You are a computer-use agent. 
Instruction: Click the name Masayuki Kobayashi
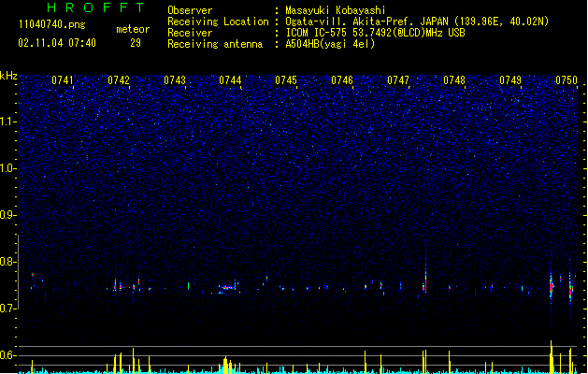[336, 10]
